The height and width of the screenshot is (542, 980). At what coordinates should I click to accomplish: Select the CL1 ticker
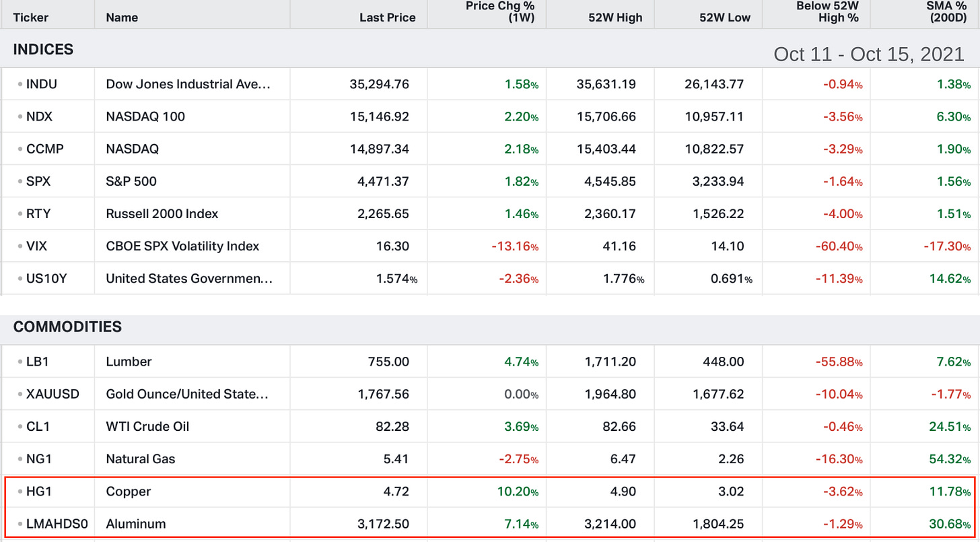38,426
